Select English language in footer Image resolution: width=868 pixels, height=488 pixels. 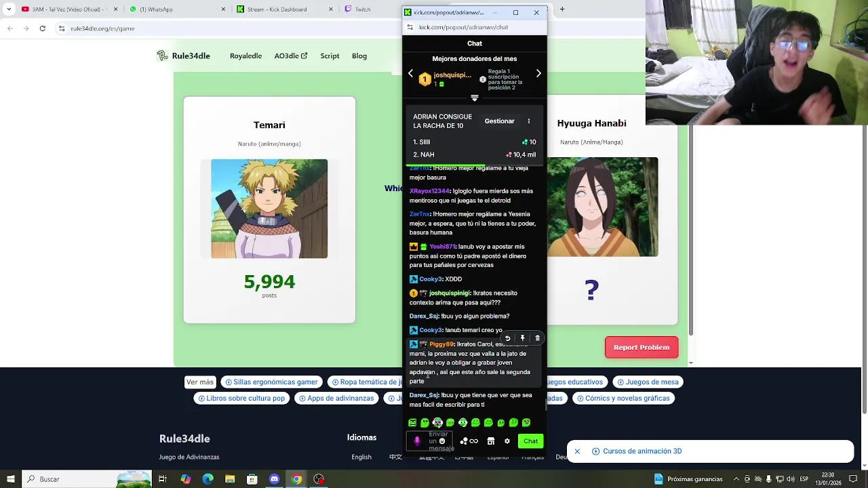pos(361,457)
